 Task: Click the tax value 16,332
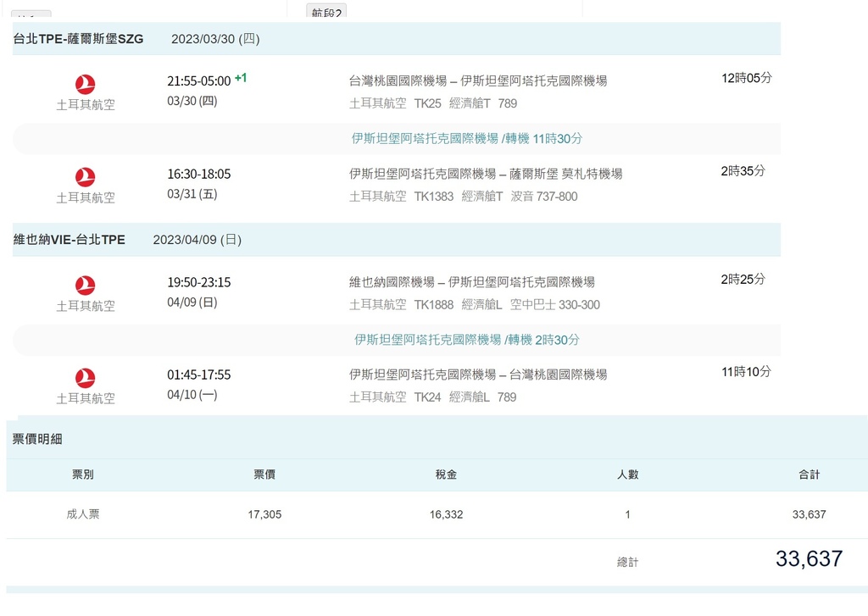pos(446,514)
